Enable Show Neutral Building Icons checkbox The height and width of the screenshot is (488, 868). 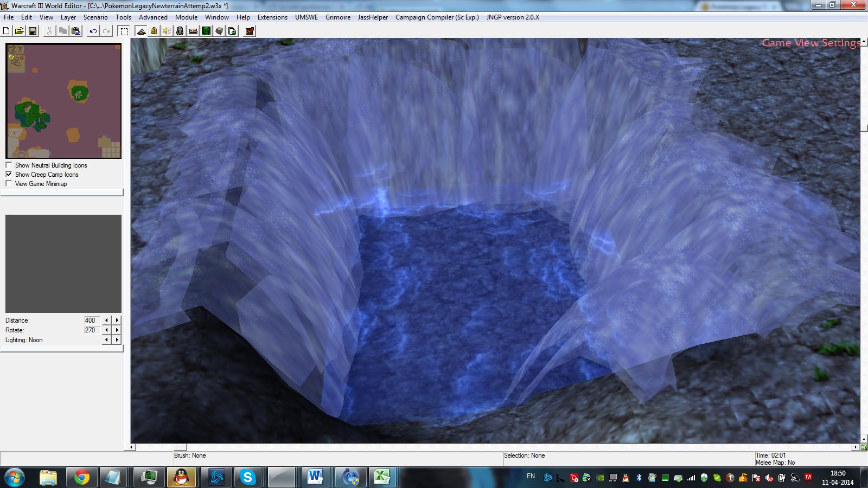[9, 165]
